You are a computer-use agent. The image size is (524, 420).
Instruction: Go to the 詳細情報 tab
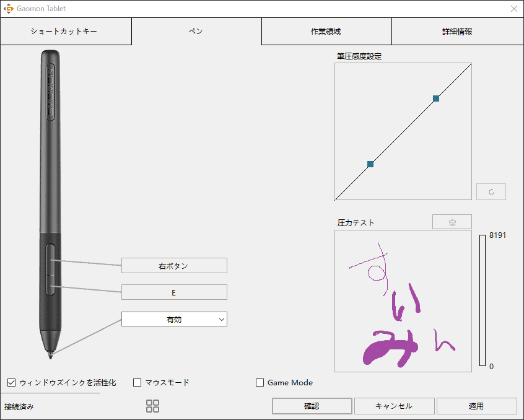458,32
